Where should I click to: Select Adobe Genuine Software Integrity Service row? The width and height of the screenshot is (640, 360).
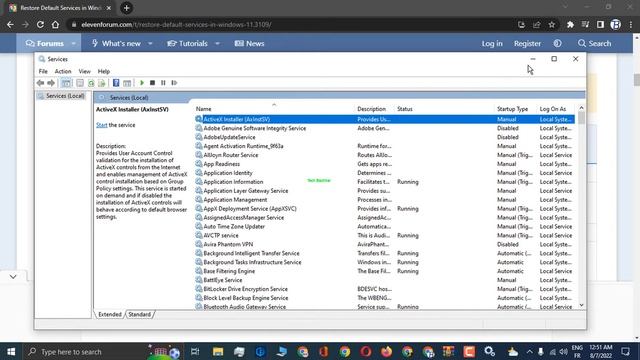(x=384, y=128)
